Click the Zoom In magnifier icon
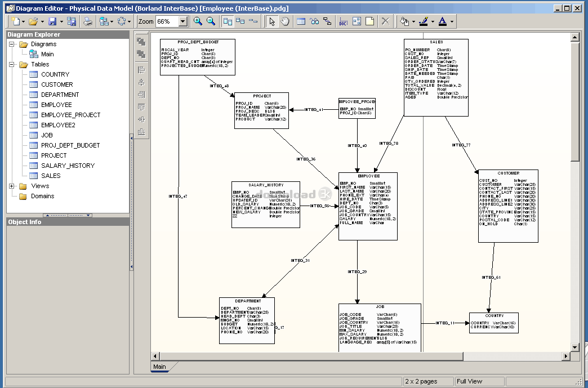 coord(198,21)
